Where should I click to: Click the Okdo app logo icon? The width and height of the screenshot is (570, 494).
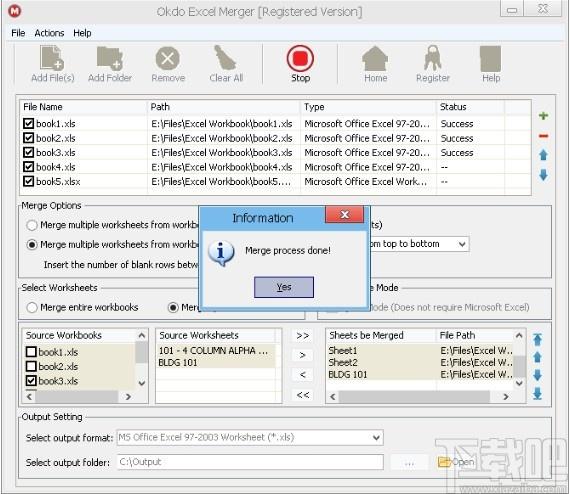pyautogui.click(x=15, y=11)
